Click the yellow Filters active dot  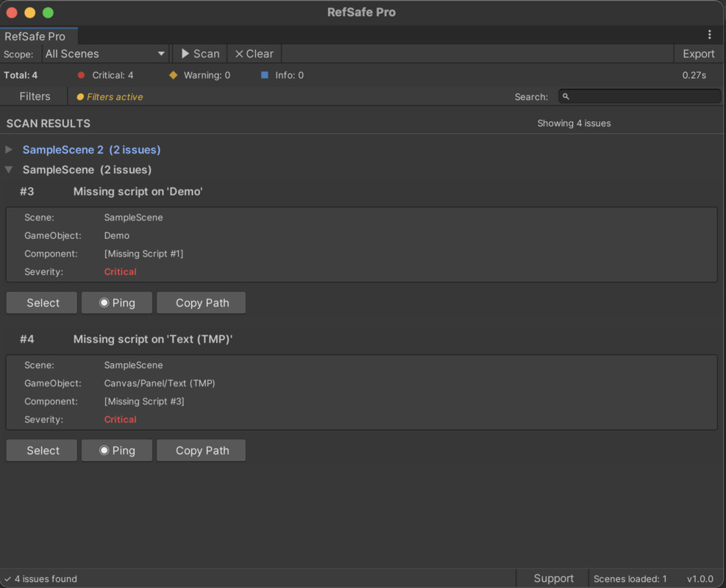(x=80, y=97)
